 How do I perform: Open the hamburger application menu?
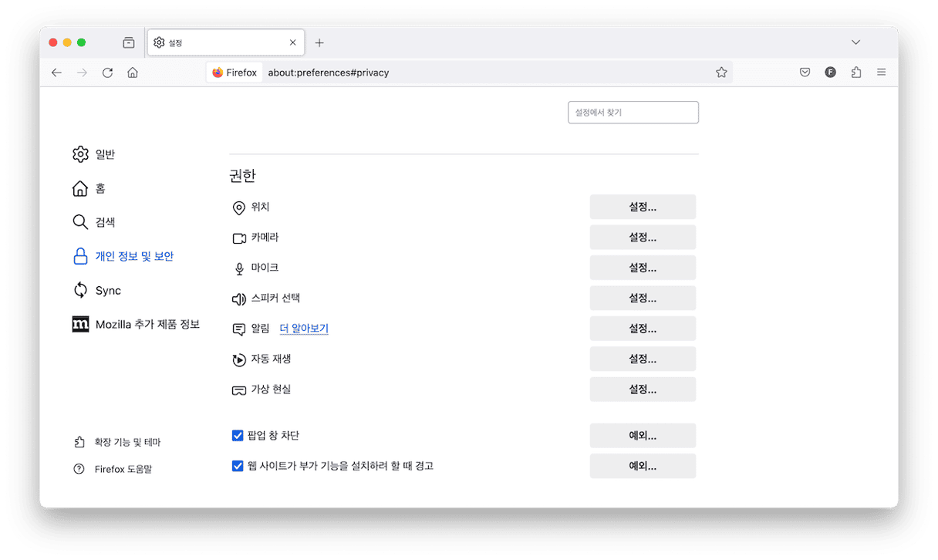(x=881, y=73)
